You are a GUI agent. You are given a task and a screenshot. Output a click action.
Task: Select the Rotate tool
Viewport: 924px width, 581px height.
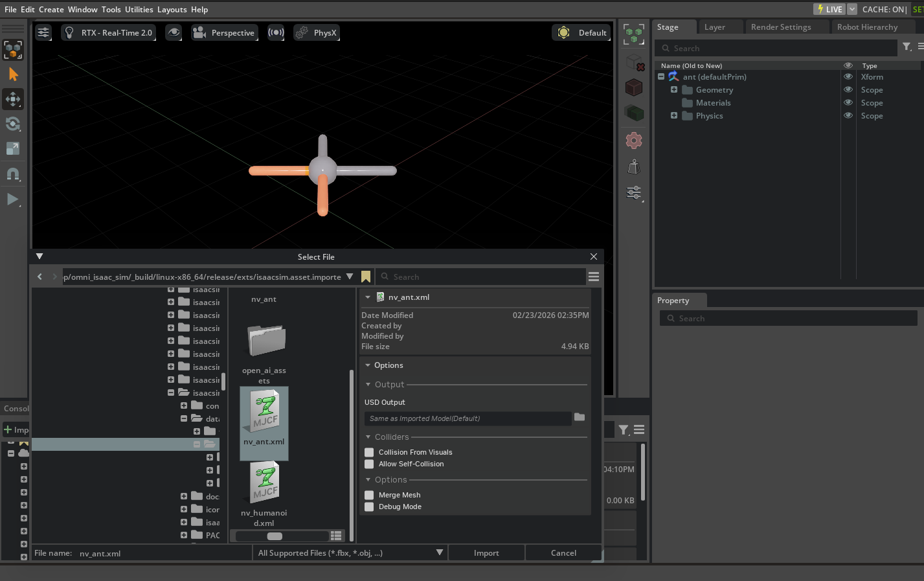tap(13, 124)
